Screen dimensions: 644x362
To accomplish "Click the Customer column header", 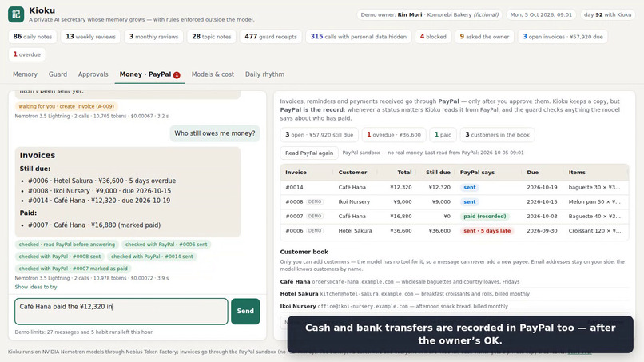I will (x=352, y=173).
